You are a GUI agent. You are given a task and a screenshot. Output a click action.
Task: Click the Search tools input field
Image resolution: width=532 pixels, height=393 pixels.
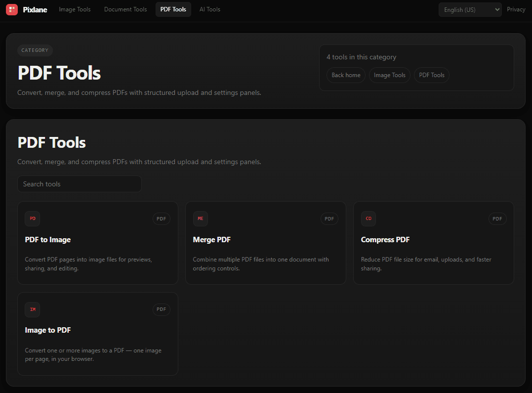[79, 183]
